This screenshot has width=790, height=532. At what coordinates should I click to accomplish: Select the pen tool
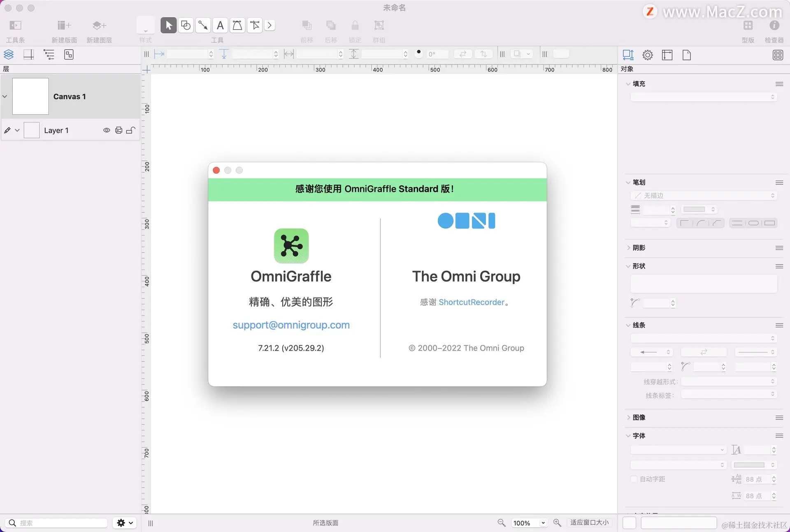pos(237,25)
